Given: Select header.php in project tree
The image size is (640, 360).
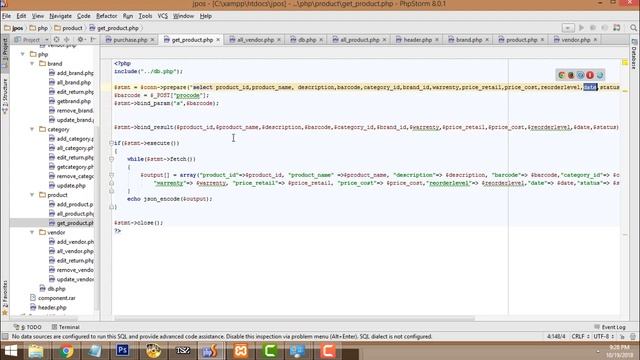Looking at the screenshot, I should point(48,308).
